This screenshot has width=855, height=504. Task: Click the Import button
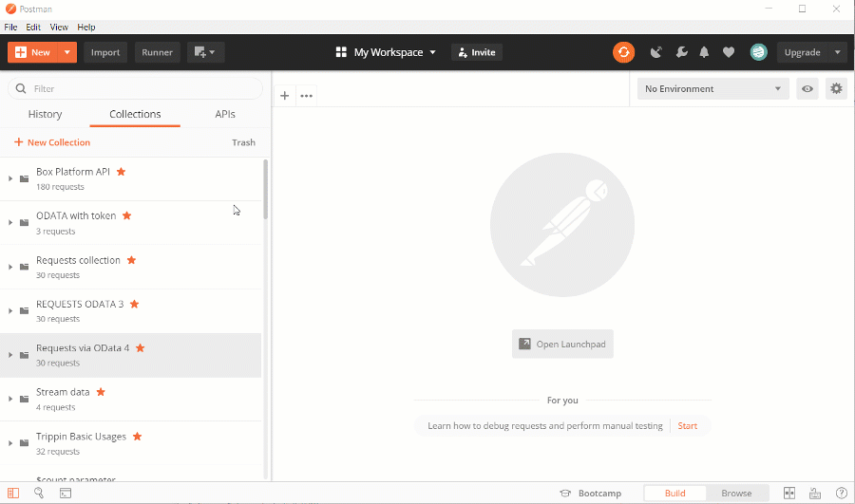click(105, 52)
